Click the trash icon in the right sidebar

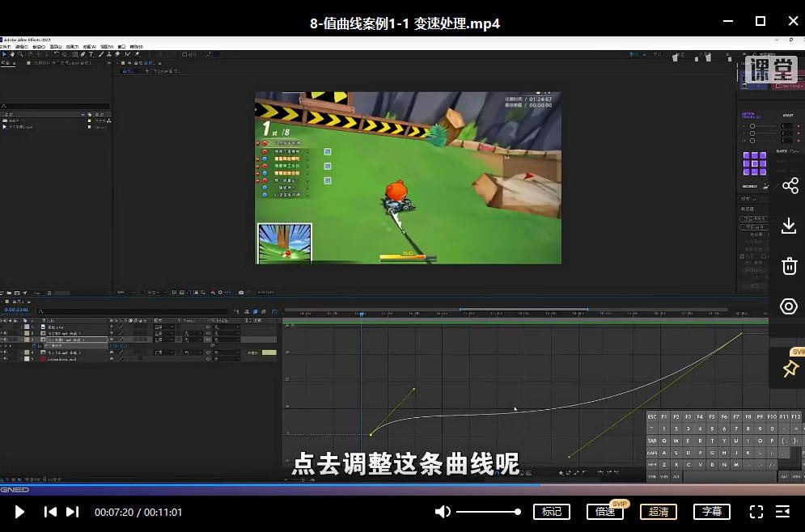point(790,266)
